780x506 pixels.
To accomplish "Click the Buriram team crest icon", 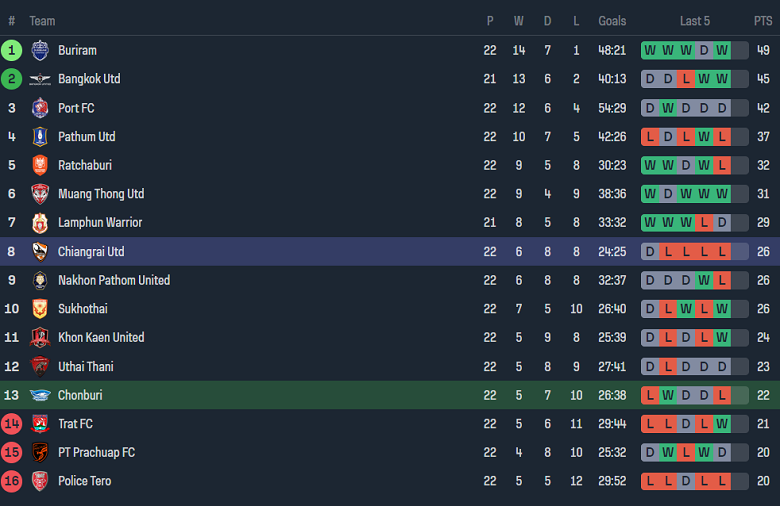I will [x=40, y=50].
